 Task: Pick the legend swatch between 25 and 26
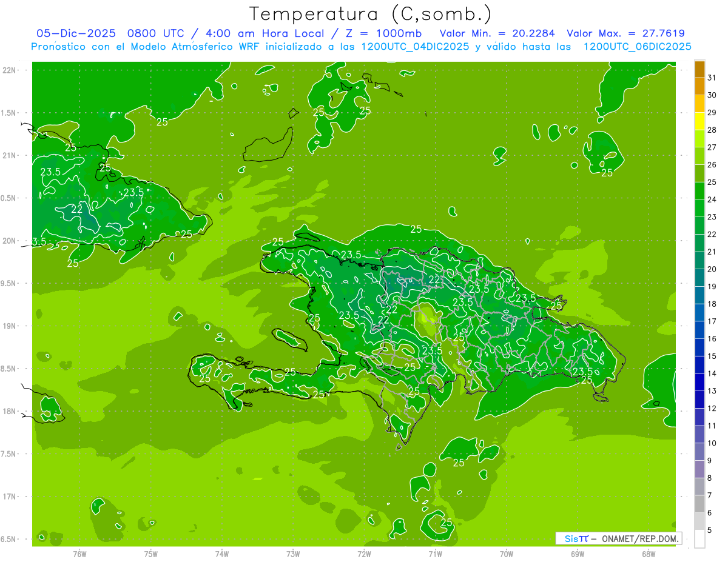699,173
